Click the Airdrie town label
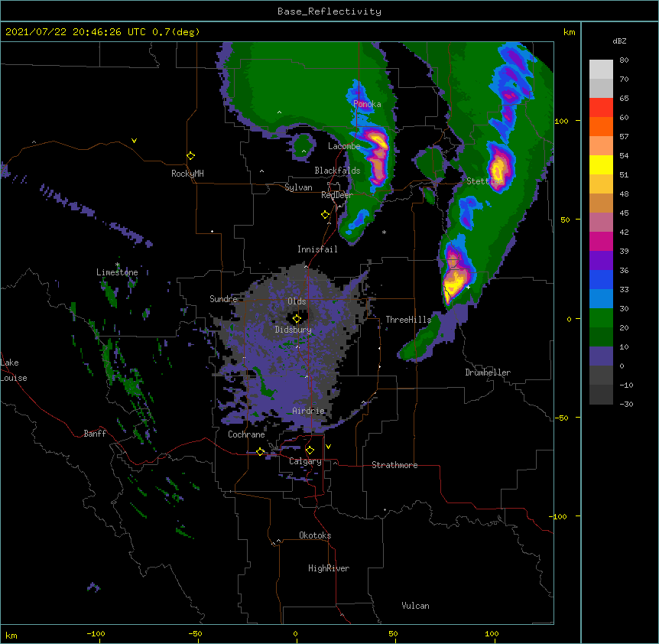Screen dimensions: 659x644 (308, 411)
